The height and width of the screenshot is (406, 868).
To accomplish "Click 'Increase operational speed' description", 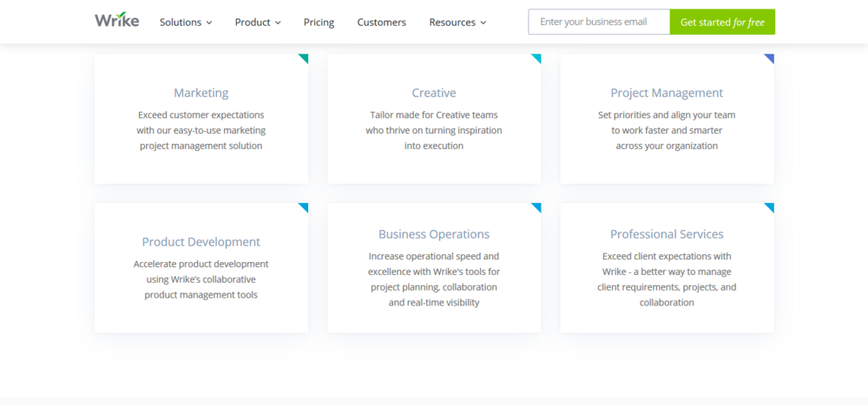I will click(434, 279).
